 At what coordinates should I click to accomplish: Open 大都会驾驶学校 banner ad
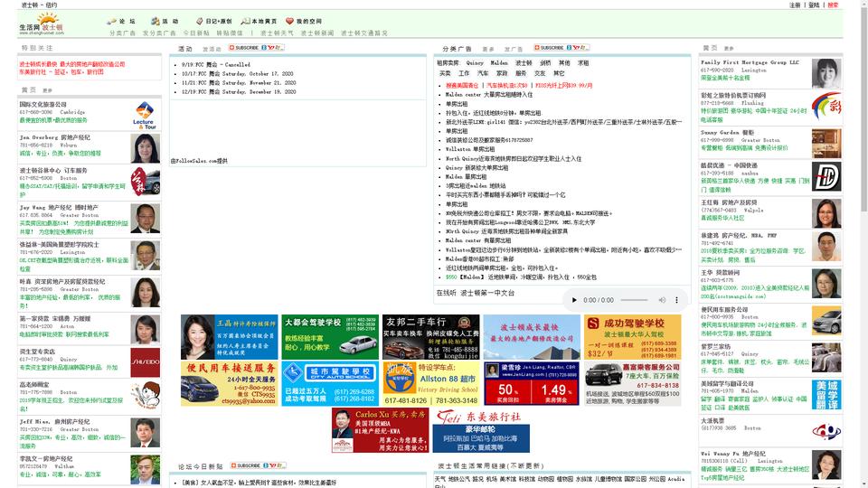pyautogui.click(x=330, y=337)
